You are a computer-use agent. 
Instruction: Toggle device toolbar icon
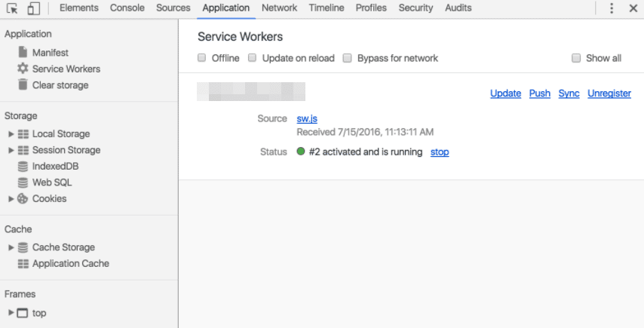33,8
